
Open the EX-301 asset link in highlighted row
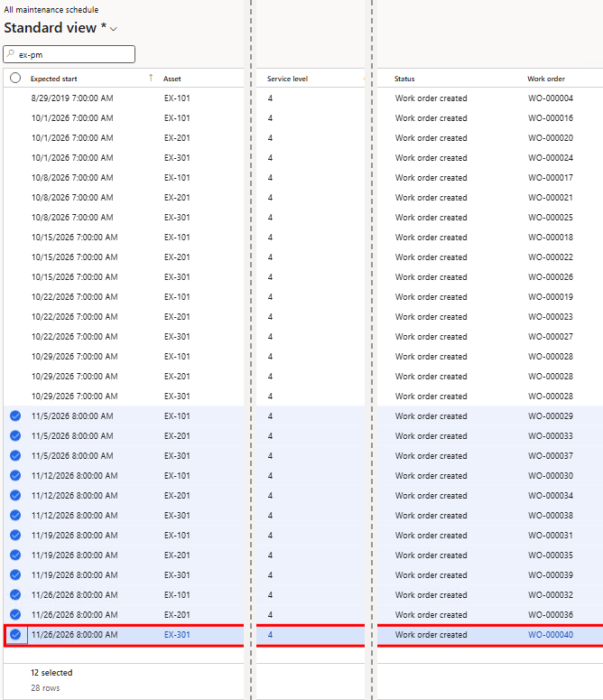(177, 635)
